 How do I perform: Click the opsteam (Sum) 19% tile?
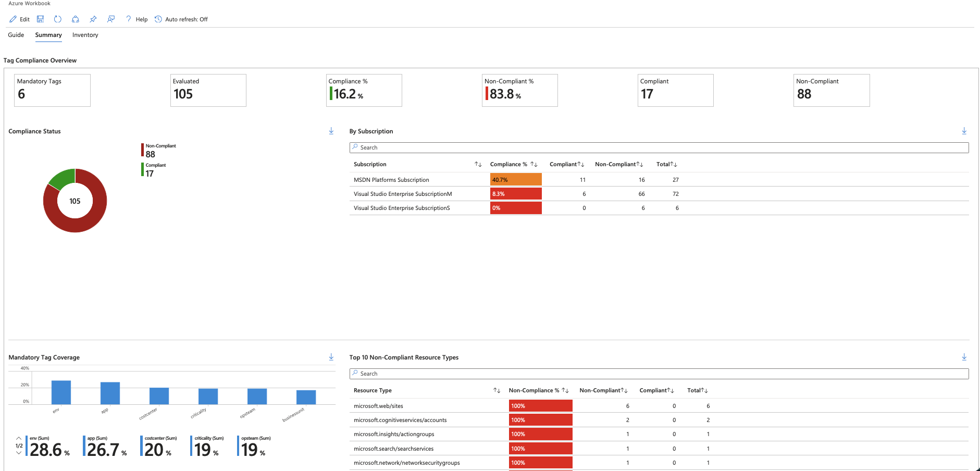click(x=254, y=447)
